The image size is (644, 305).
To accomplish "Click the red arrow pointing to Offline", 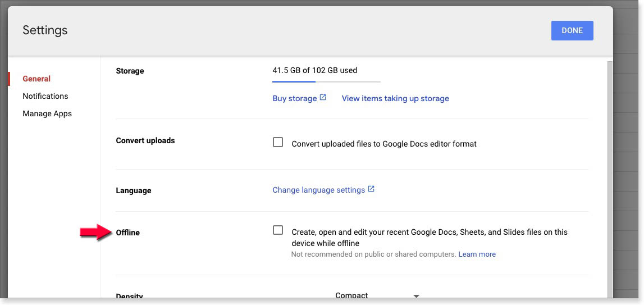I will pos(97,232).
